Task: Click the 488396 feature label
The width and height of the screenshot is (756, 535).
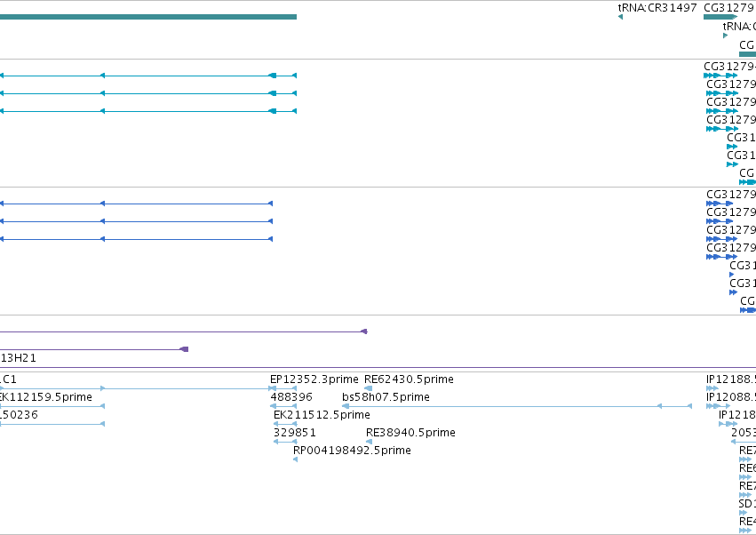Action: pos(291,397)
